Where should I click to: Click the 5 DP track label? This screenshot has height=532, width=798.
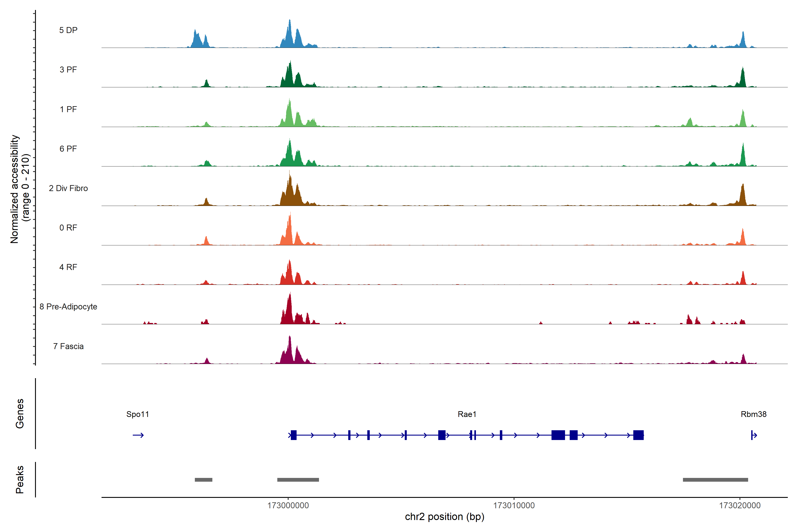68,30
